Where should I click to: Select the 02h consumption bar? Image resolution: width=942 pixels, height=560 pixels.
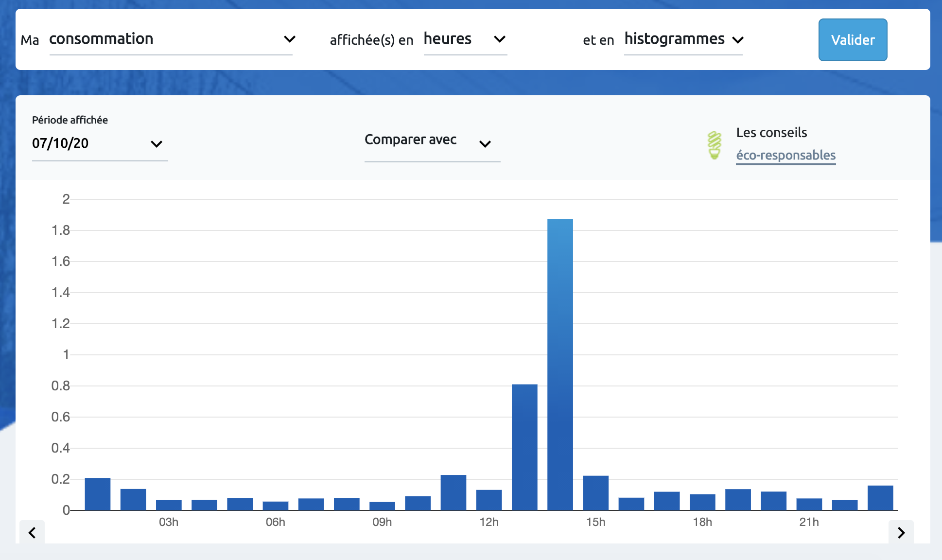133,500
